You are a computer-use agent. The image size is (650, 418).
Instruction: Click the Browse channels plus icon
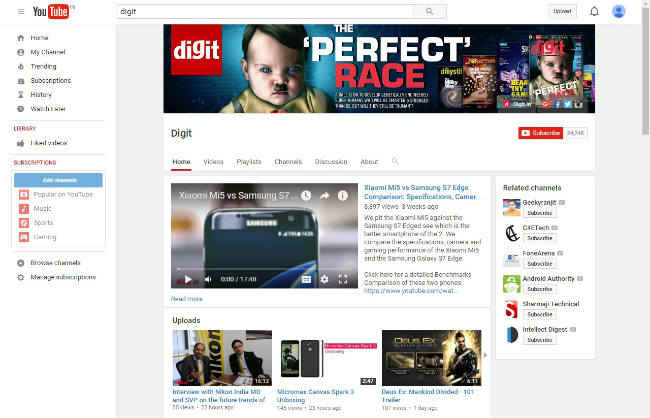21,263
